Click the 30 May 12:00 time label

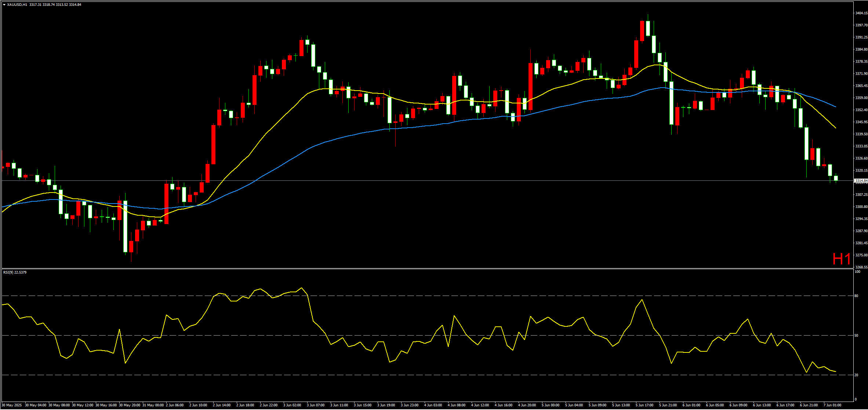coord(83,405)
